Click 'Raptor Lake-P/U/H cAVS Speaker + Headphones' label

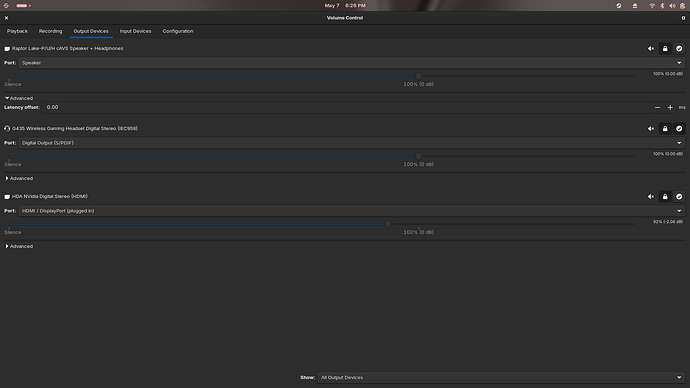[x=67, y=48]
